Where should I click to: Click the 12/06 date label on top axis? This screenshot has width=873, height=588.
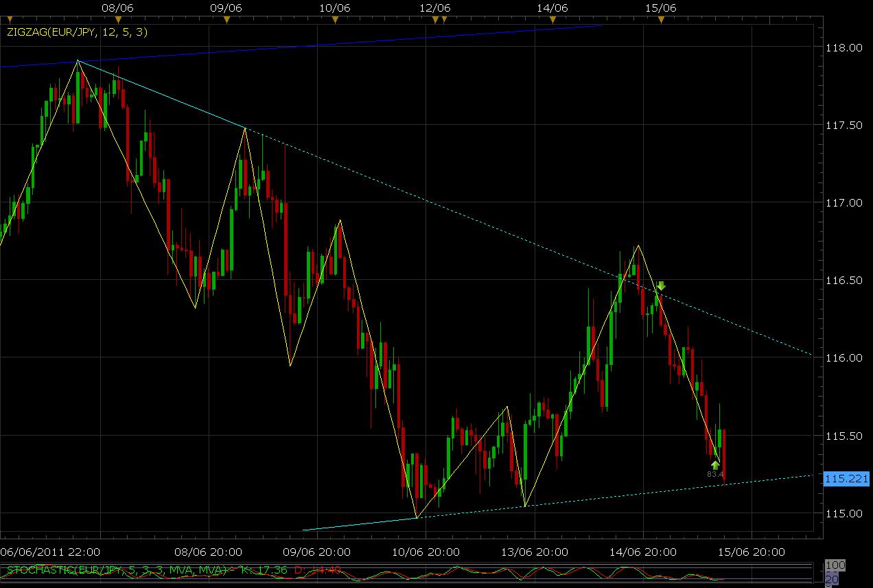coord(434,8)
